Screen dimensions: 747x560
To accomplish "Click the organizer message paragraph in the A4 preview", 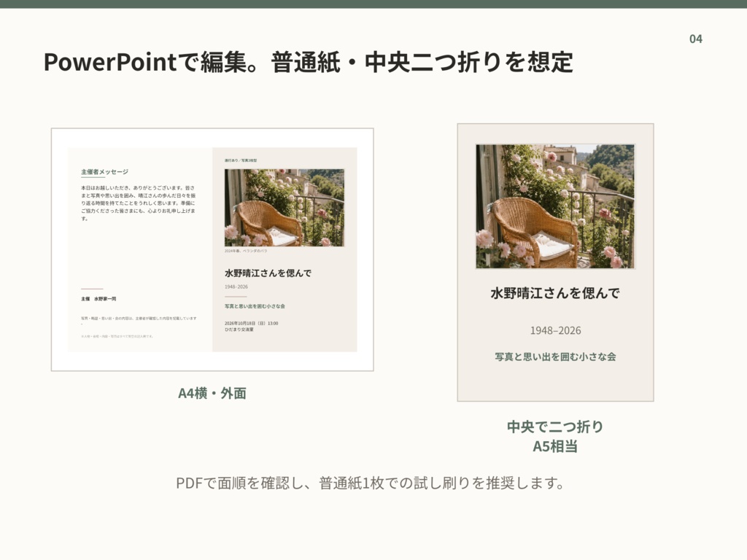I will [138, 203].
